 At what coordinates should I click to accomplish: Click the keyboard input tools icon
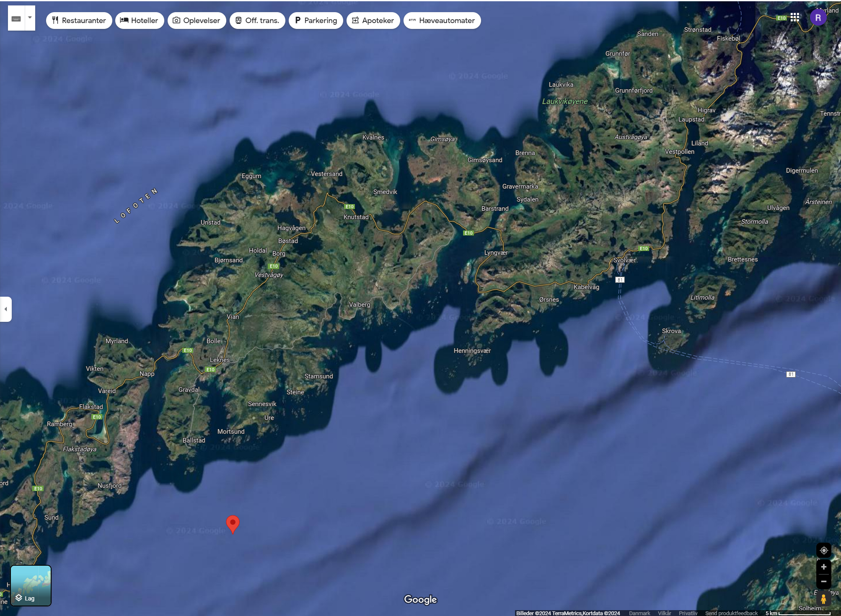pos(16,18)
